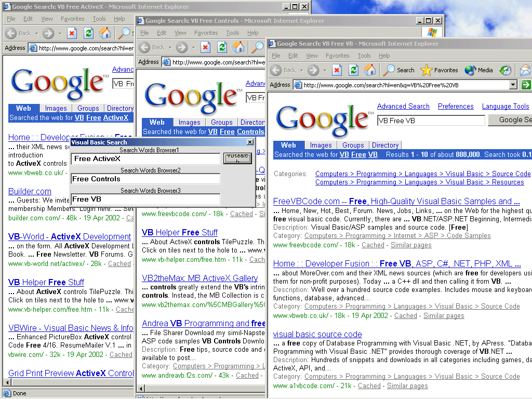The image size is (532, 399).
Task: Open Media globe button in VB Free VB window
Action: (478, 70)
